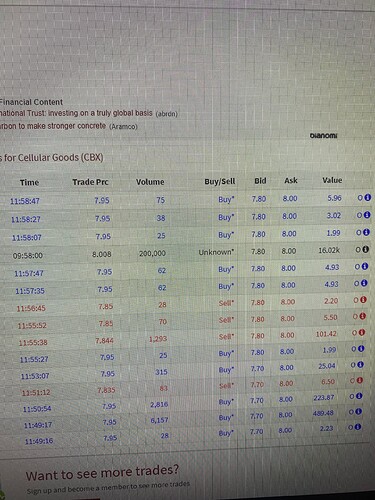Click the Volume column header
This screenshot has height=500, width=375.
tap(150, 182)
